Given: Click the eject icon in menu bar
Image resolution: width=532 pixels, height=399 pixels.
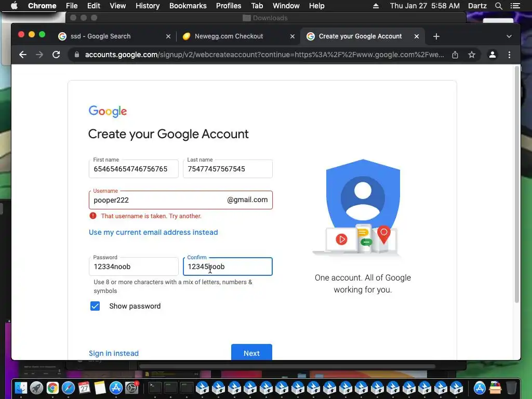Looking at the screenshot, I should (x=376, y=6).
